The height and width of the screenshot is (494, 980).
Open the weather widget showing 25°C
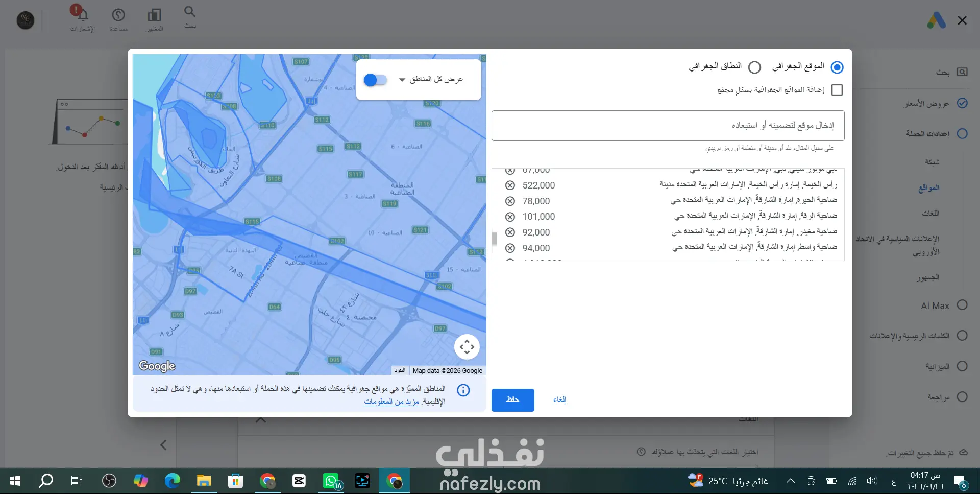(729, 481)
